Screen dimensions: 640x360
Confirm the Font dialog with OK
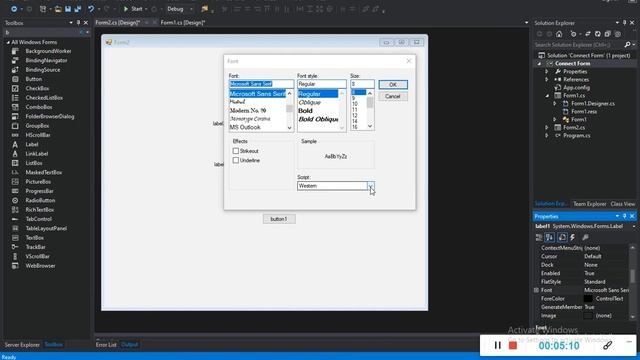click(393, 84)
